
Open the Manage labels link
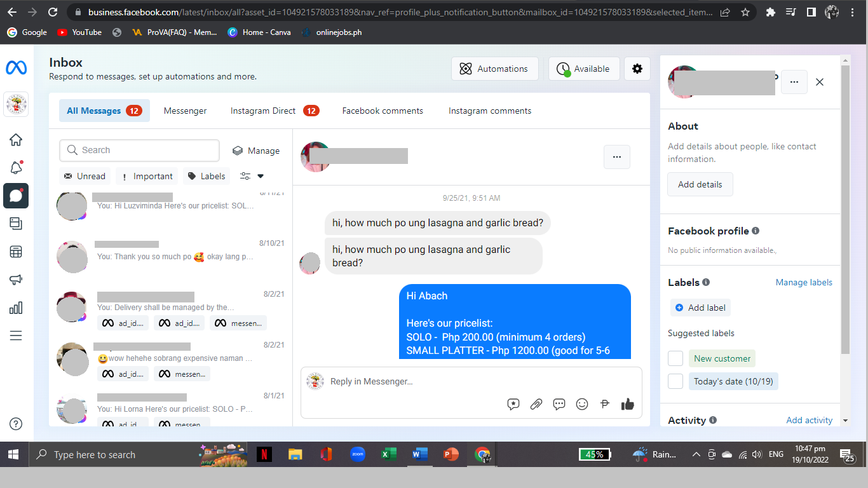(x=804, y=282)
